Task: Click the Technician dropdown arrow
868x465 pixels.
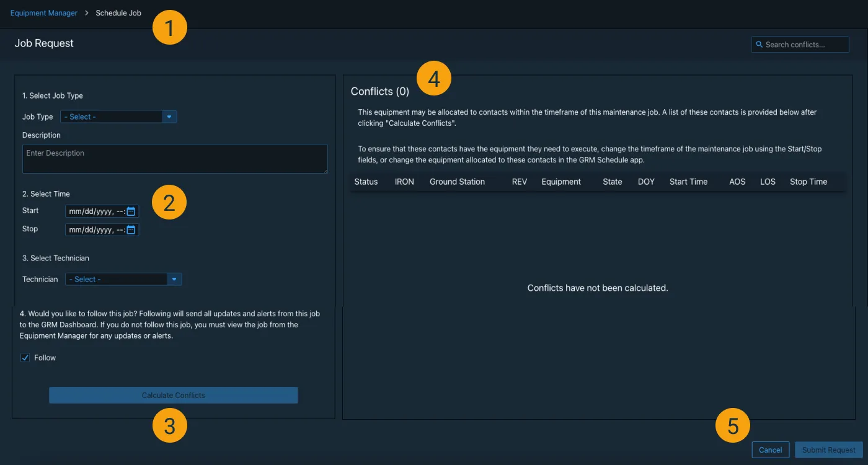Action: coord(174,280)
